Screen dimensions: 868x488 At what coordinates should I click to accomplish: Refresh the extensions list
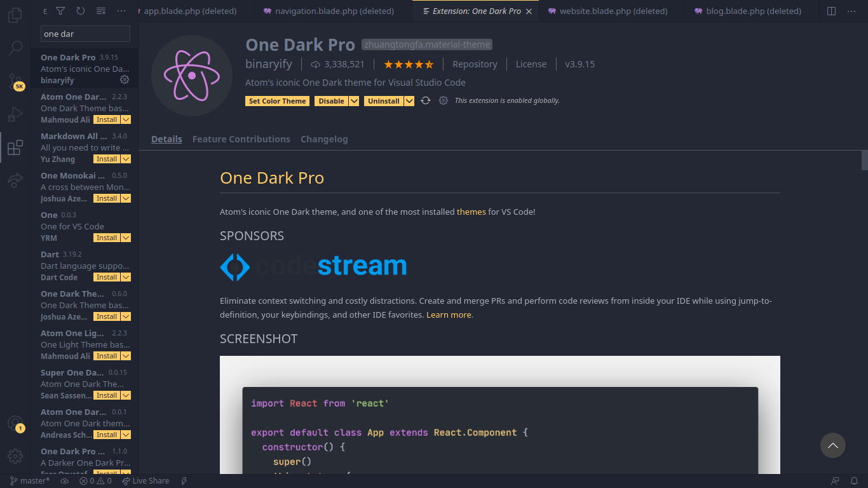(x=80, y=11)
